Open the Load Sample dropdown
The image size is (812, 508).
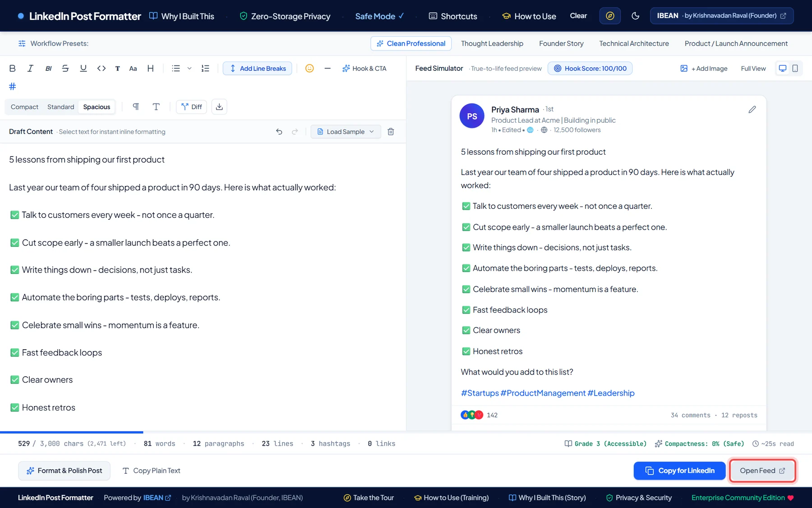[x=346, y=132]
